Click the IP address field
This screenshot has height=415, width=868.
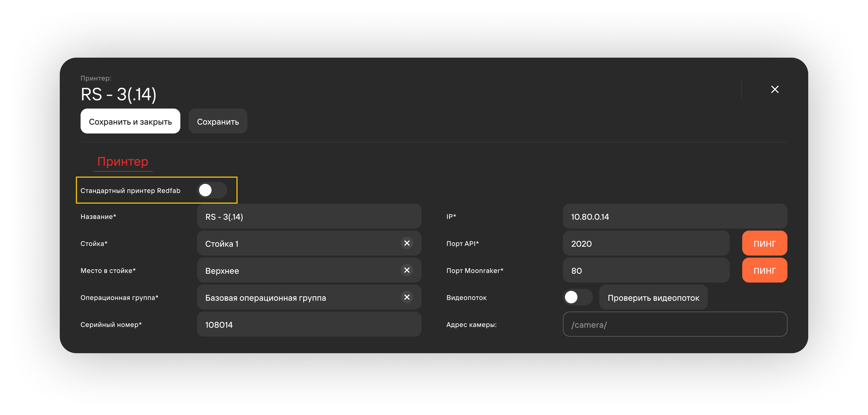coord(675,216)
